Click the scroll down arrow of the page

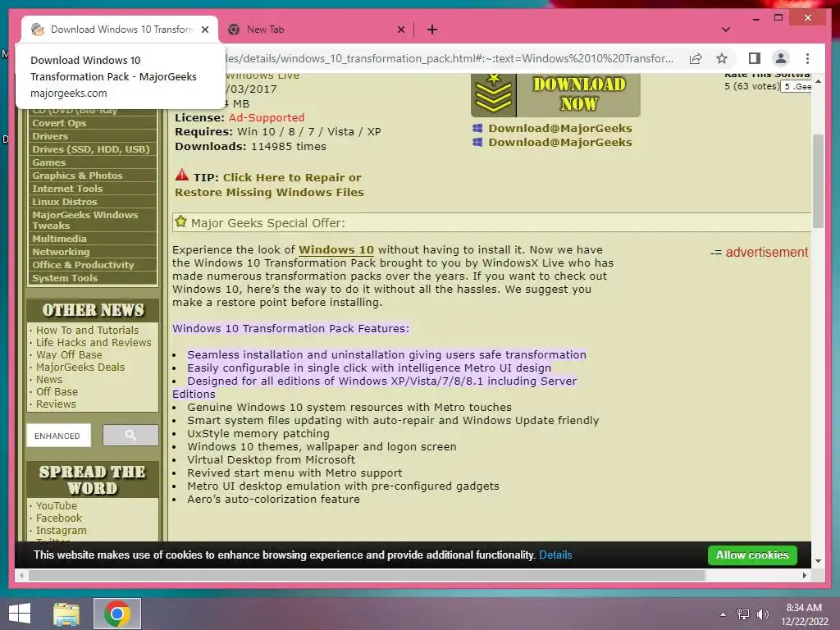tap(818, 561)
